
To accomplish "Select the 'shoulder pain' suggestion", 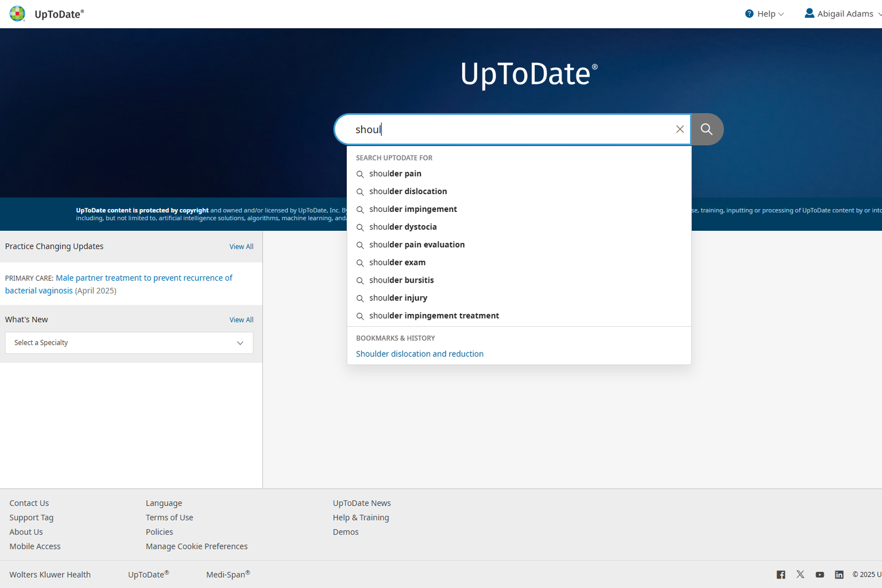I will coord(395,173).
